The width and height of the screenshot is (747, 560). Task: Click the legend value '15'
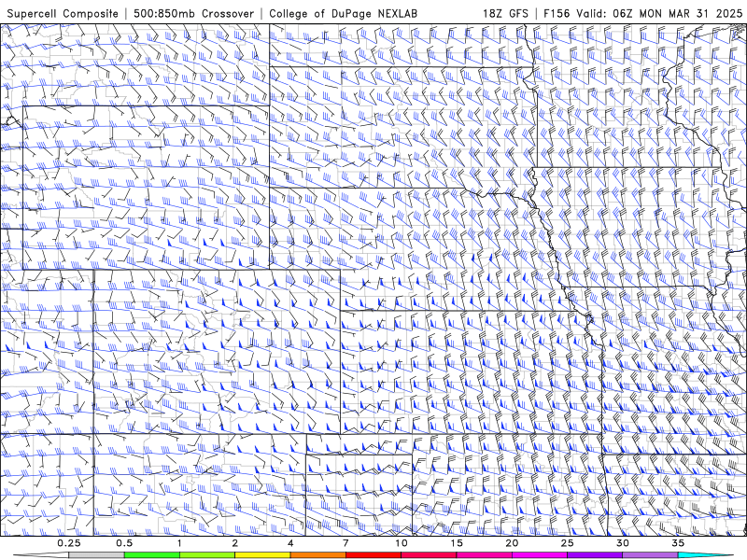(457, 543)
